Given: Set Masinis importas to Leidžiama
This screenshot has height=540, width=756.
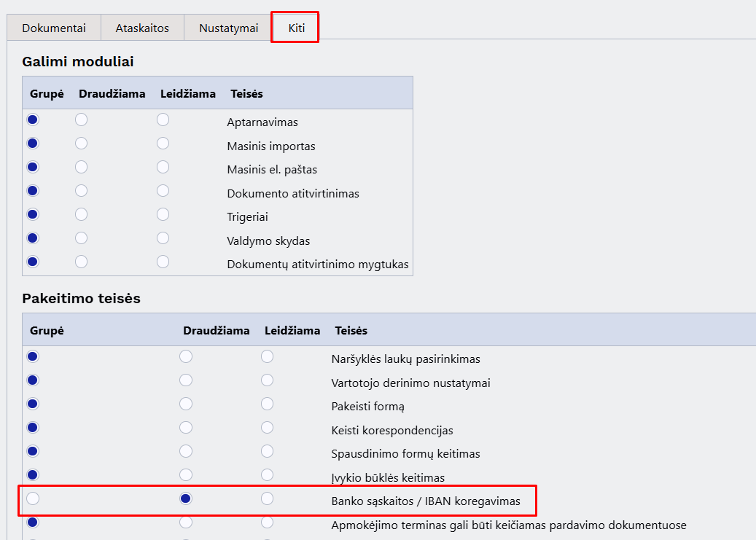Looking at the screenshot, I should coord(163,144).
